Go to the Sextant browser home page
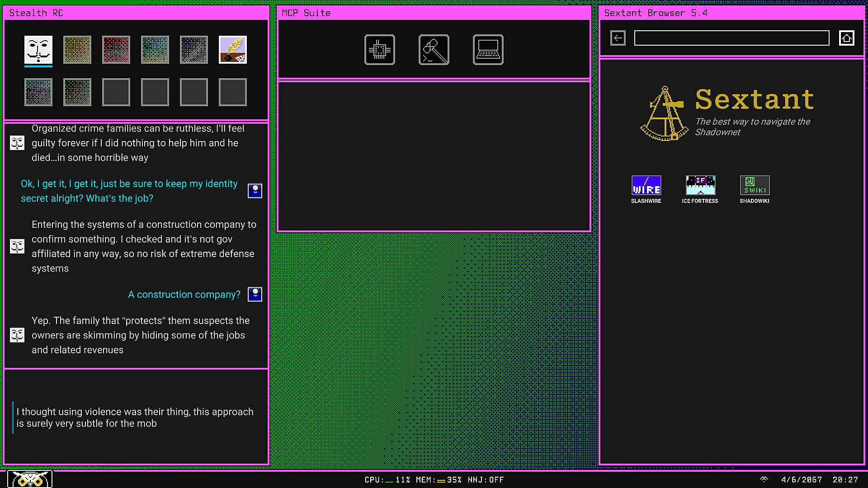Viewport: 868px width, 488px height. (847, 38)
